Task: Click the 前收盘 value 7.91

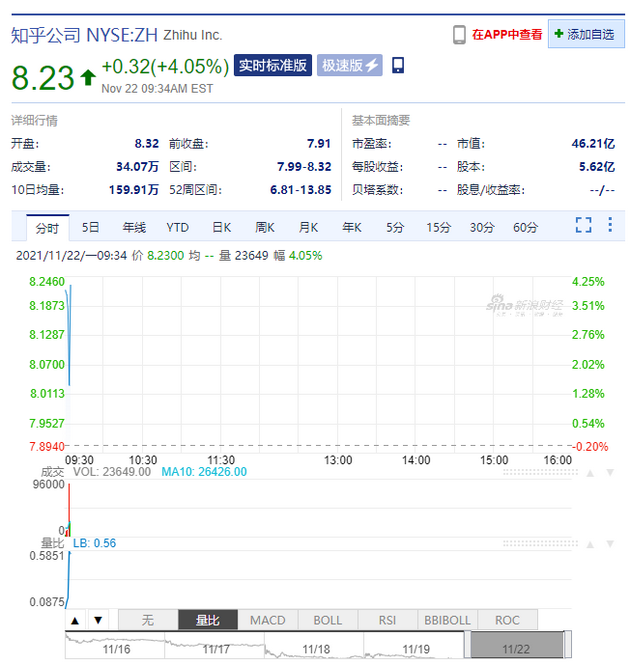Action: coord(319,144)
